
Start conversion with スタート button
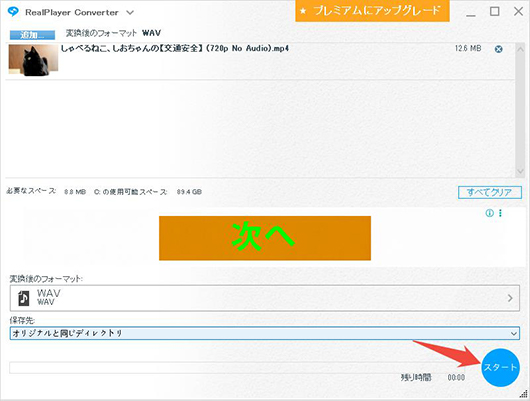(x=500, y=368)
